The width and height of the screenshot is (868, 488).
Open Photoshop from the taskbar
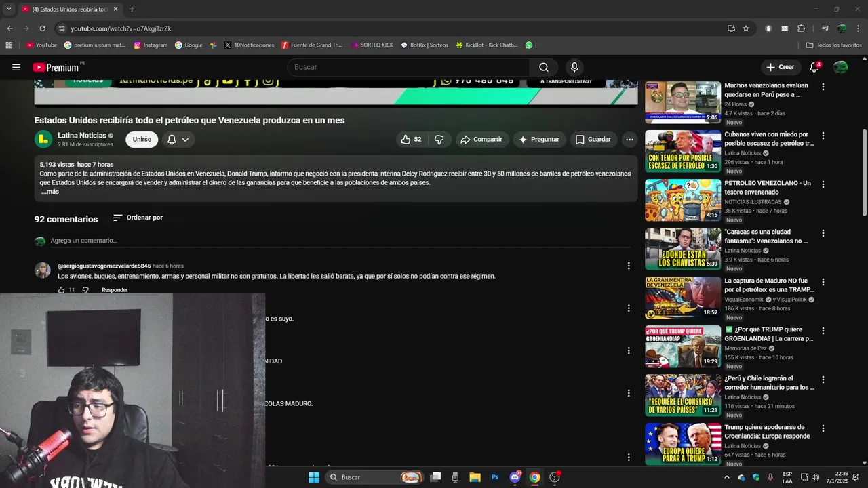(x=495, y=477)
